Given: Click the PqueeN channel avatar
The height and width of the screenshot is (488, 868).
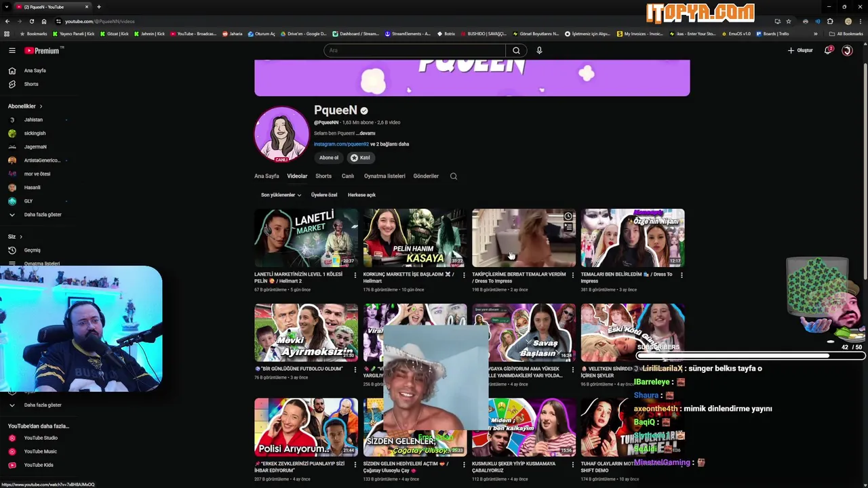Looking at the screenshot, I should click(281, 134).
